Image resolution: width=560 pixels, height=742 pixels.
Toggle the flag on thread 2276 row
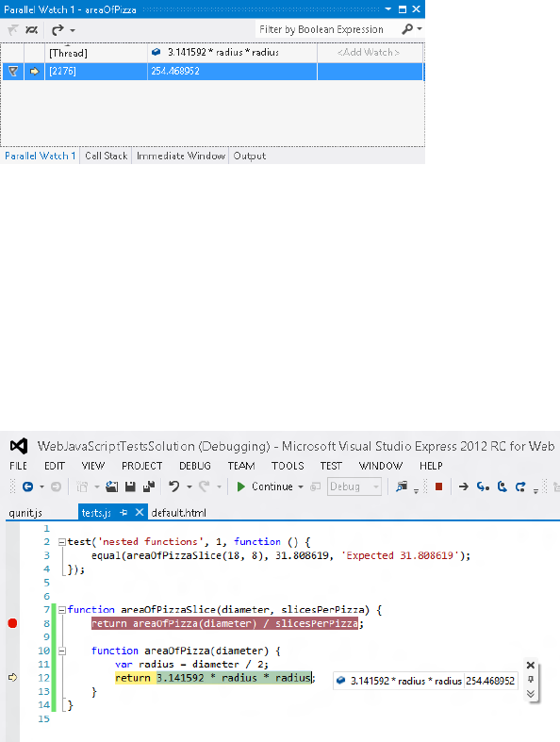pyautogui.click(x=13, y=71)
